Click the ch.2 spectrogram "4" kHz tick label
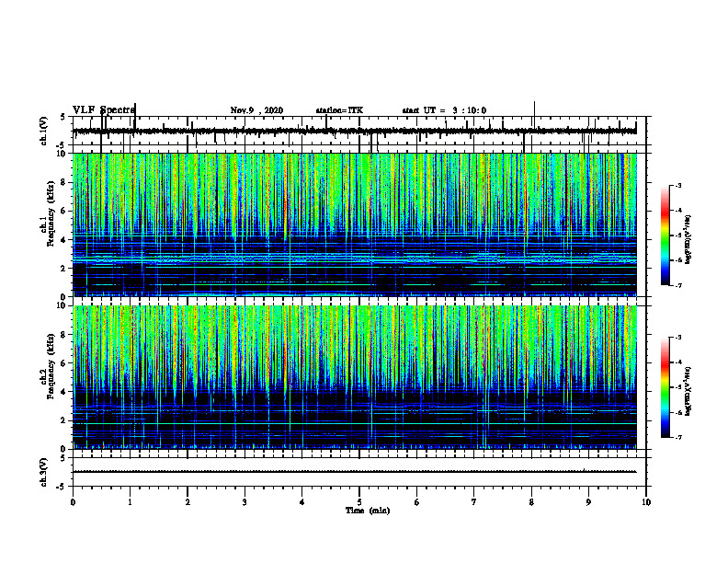The image size is (728, 563). (64, 392)
